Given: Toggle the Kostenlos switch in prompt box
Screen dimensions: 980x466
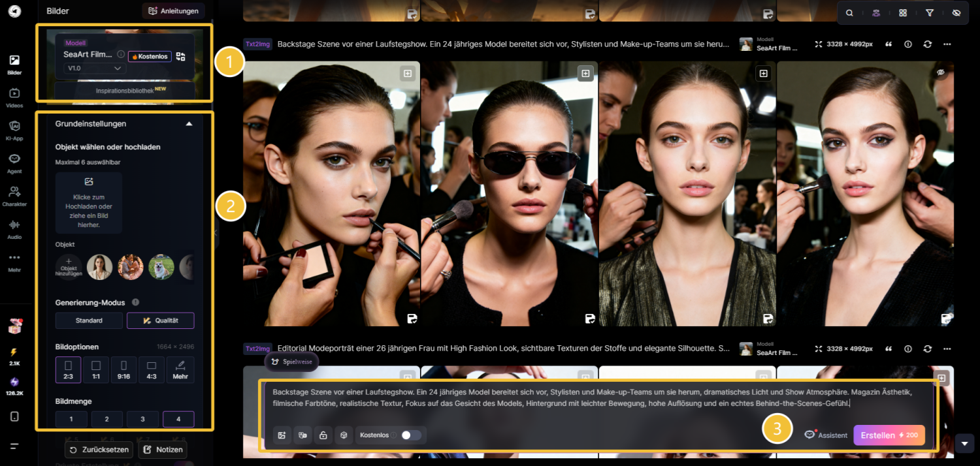Looking at the screenshot, I should pos(410,435).
